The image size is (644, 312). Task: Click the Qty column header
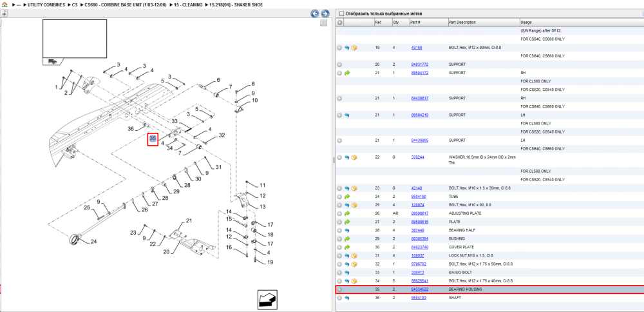tap(400, 22)
